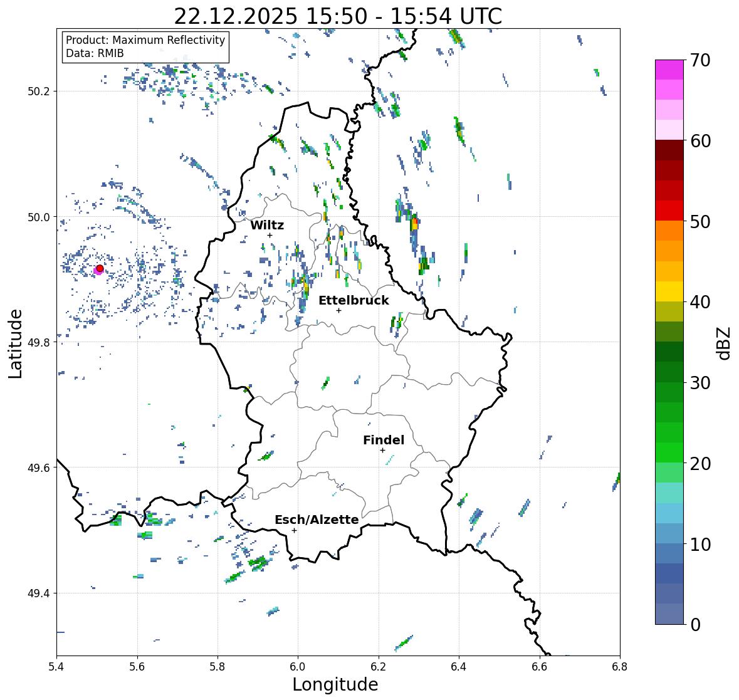739x700 pixels.
Task: Select the Ettelbruck label
Action: click(354, 301)
